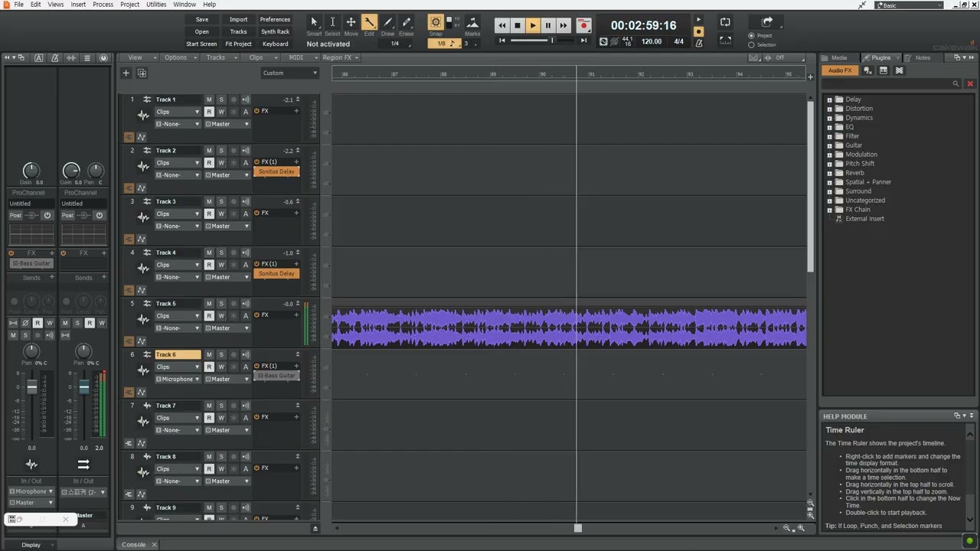Click the search magnifier in browser
Image resolution: width=980 pixels, height=551 pixels.
pos(955,83)
